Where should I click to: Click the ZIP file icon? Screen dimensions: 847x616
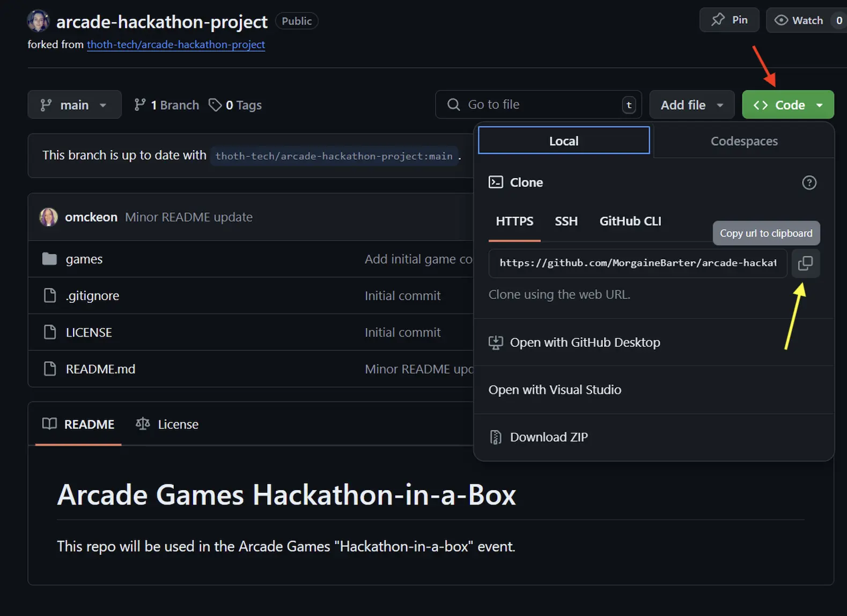tap(496, 437)
